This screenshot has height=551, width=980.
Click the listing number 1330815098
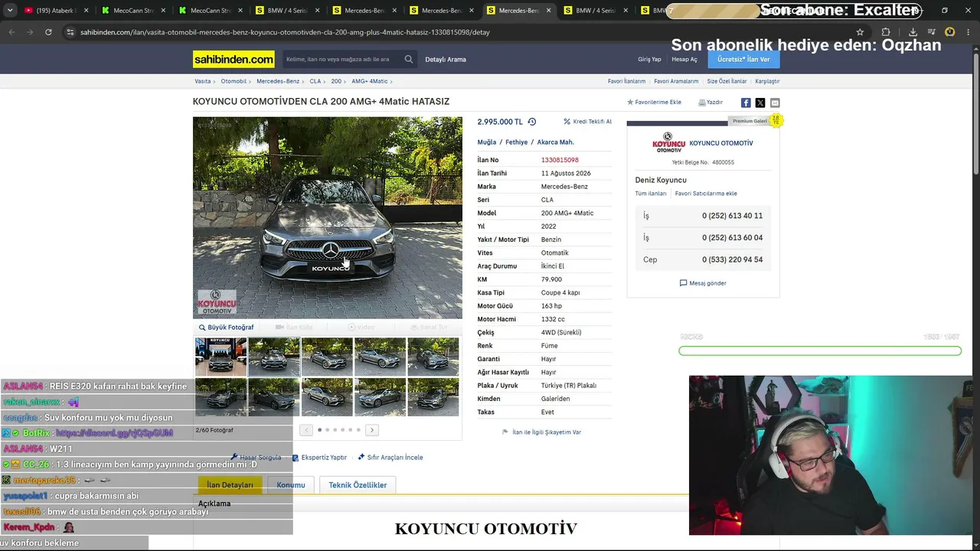click(x=560, y=160)
